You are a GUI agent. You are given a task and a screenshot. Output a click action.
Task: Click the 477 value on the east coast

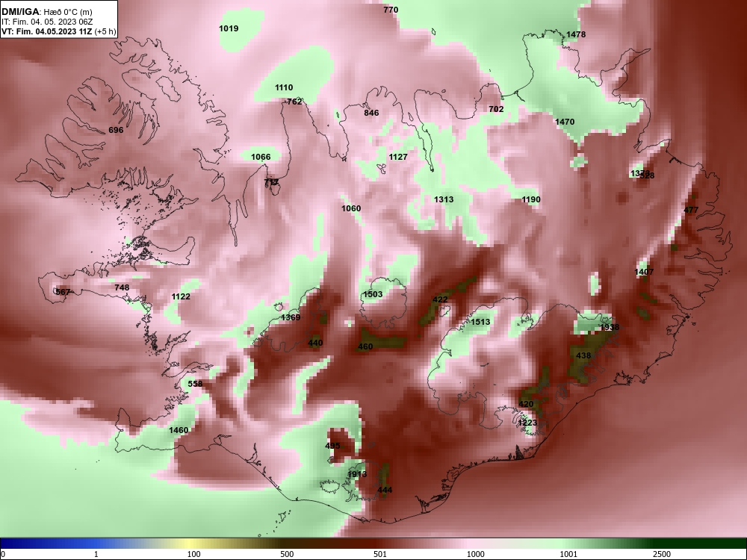pyautogui.click(x=691, y=210)
